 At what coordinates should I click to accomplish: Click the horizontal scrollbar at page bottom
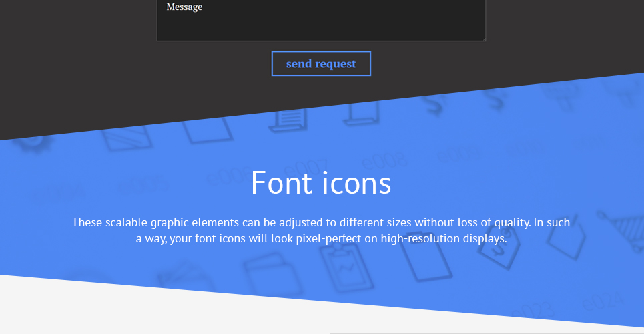click(487, 333)
